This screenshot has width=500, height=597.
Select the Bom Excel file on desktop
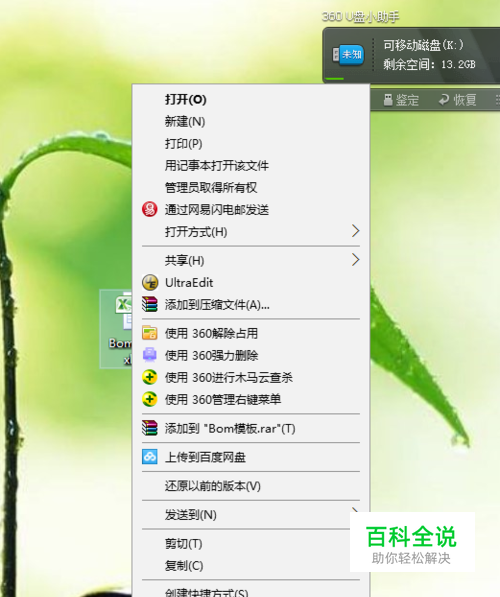116,329
